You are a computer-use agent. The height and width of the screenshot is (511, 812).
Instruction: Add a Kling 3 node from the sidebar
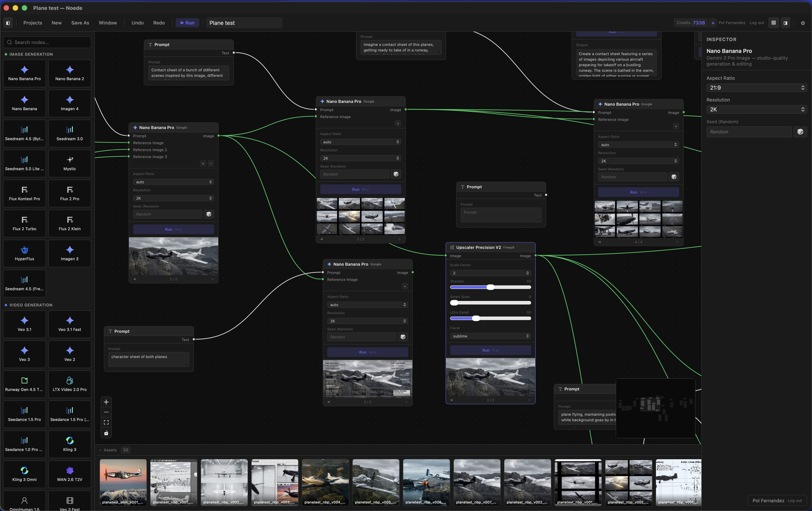tap(70, 444)
